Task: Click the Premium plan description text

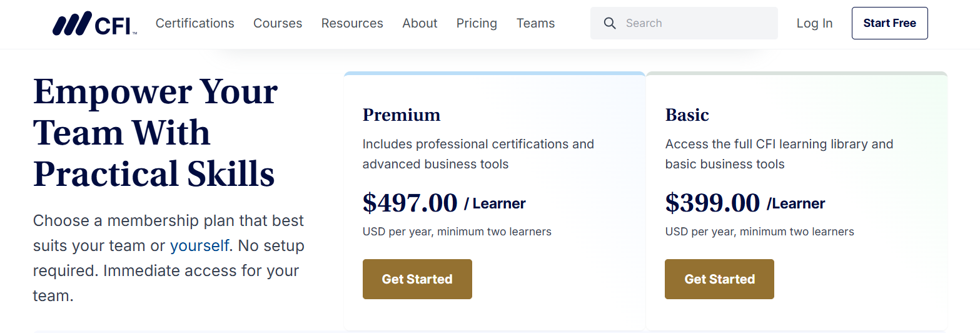Action: 478,154
